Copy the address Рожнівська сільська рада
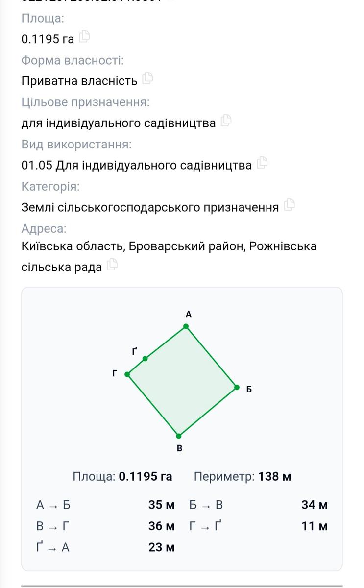 pos(112,264)
